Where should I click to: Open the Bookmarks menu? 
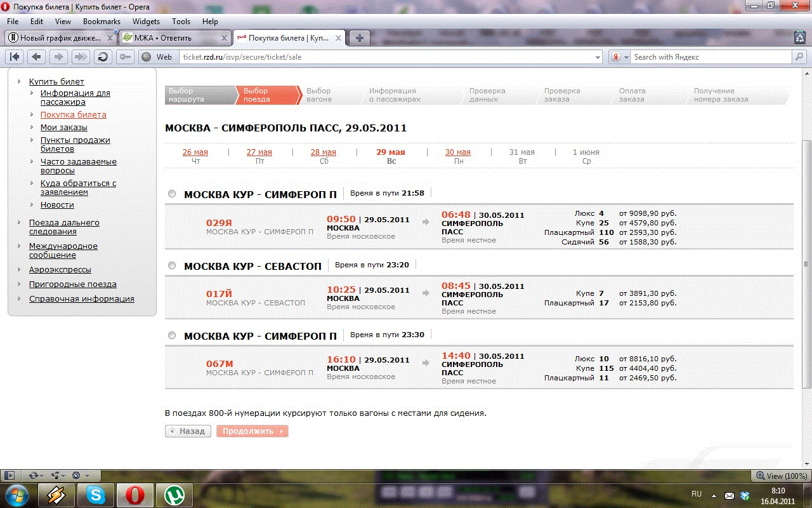101,22
